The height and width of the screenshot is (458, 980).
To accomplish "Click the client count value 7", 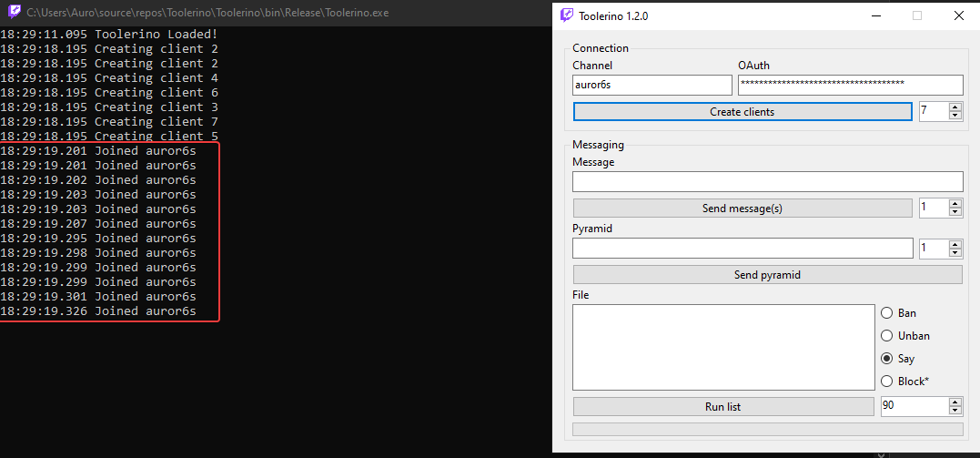I will pyautogui.click(x=924, y=111).
